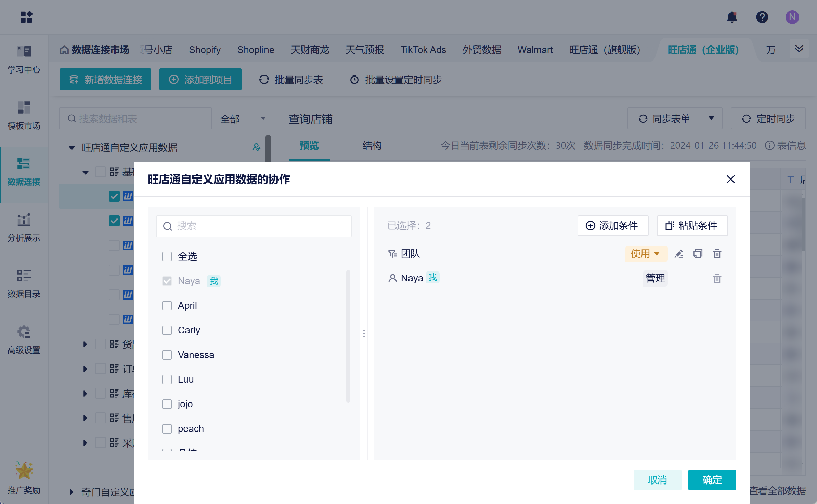The height and width of the screenshot is (504, 817).
Task: Click the copy icon in the 团队 row
Action: coord(698,254)
